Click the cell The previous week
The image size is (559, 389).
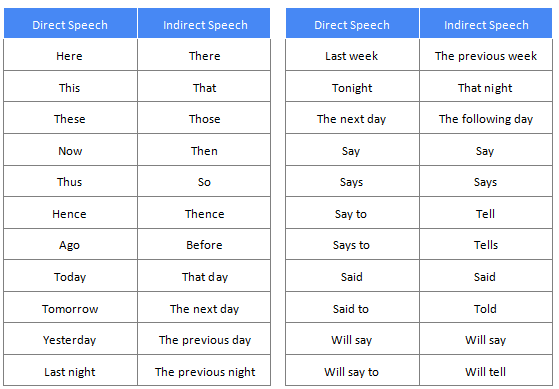(486, 55)
